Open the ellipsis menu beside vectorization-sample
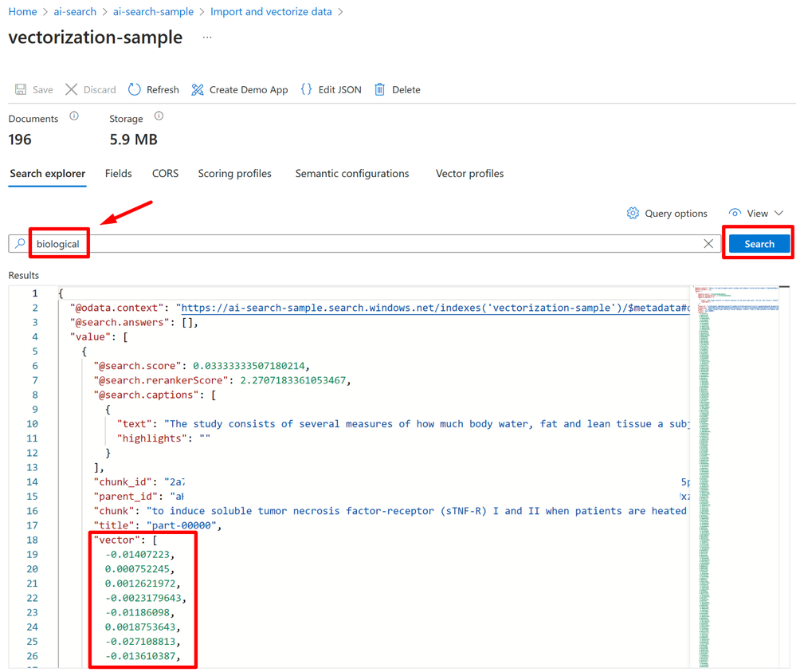 [207, 37]
